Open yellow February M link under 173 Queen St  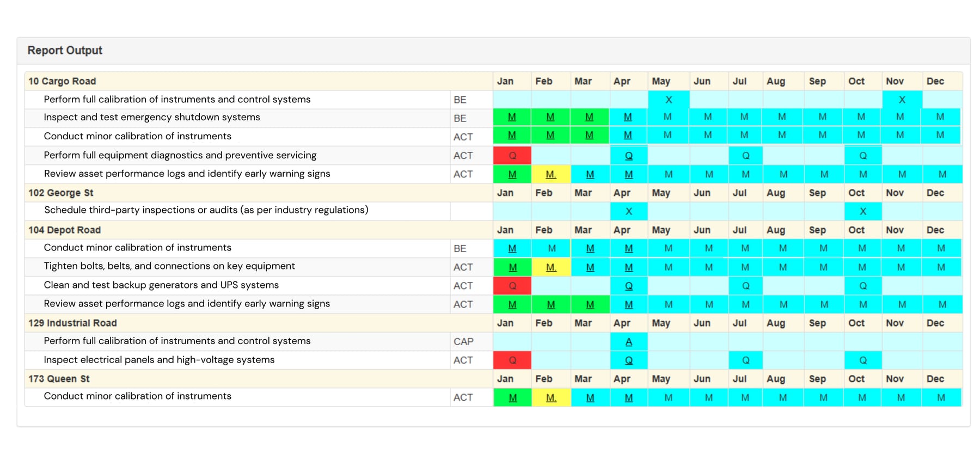click(x=551, y=398)
